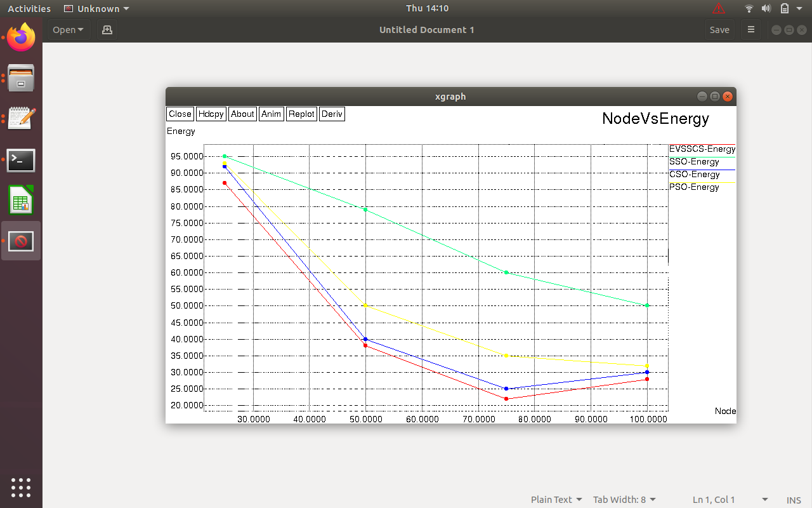This screenshot has width=812, height=508.
Task: Click the green data point at node 75
Action: [506, 272]
